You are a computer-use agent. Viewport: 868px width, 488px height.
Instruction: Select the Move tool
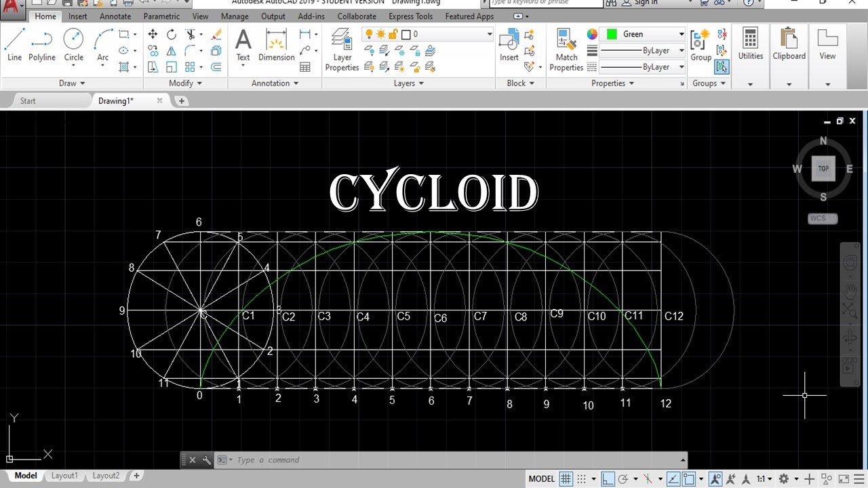coord(153,34)
